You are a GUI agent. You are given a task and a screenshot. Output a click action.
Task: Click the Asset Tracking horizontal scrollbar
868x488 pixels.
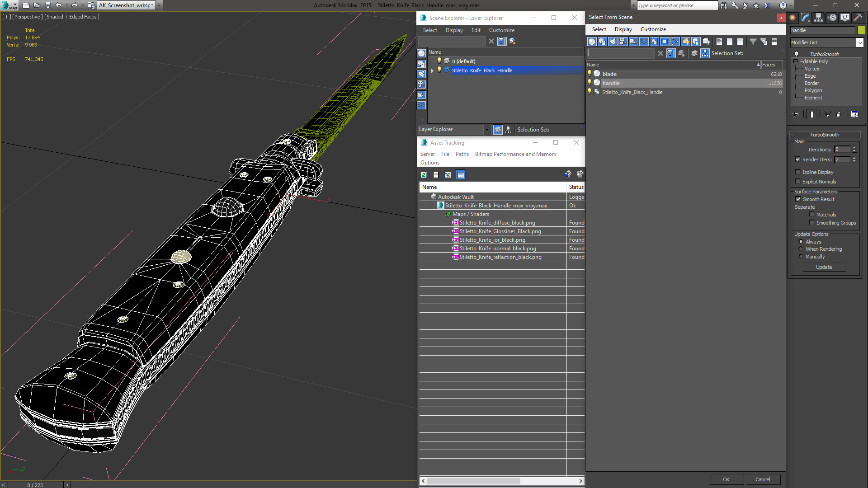pos(502,481)
